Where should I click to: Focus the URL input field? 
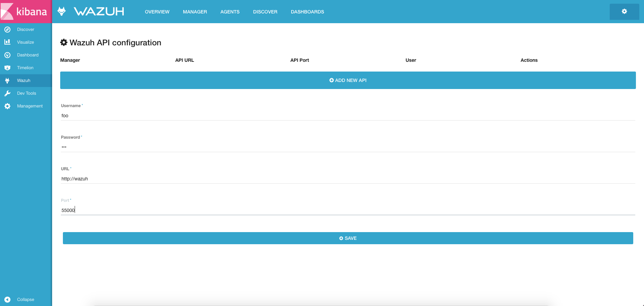pos(348,179)
